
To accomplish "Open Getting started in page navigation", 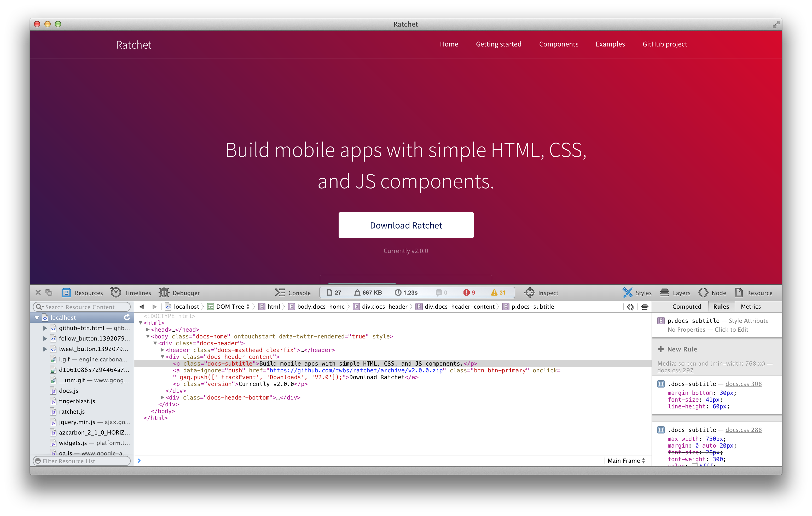I will (498, 44).
